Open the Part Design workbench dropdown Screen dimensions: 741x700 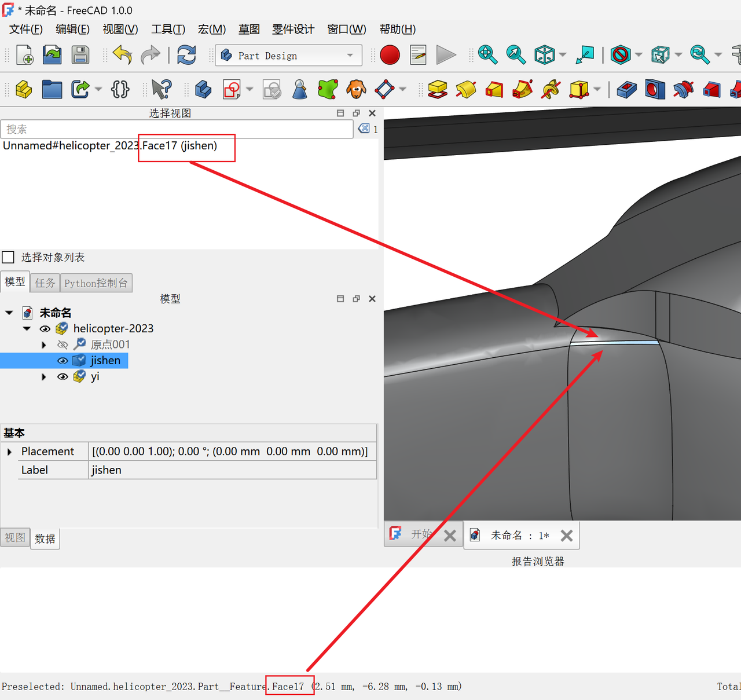click(288, 56)
